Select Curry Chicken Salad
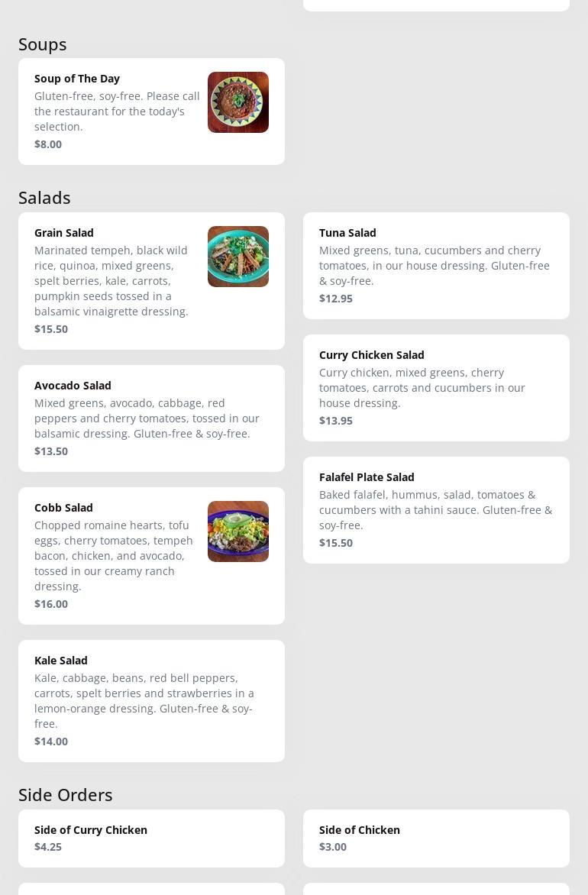The width and height of the screenshot is (588, 895). pyautogui.click(x=435, y=388)
